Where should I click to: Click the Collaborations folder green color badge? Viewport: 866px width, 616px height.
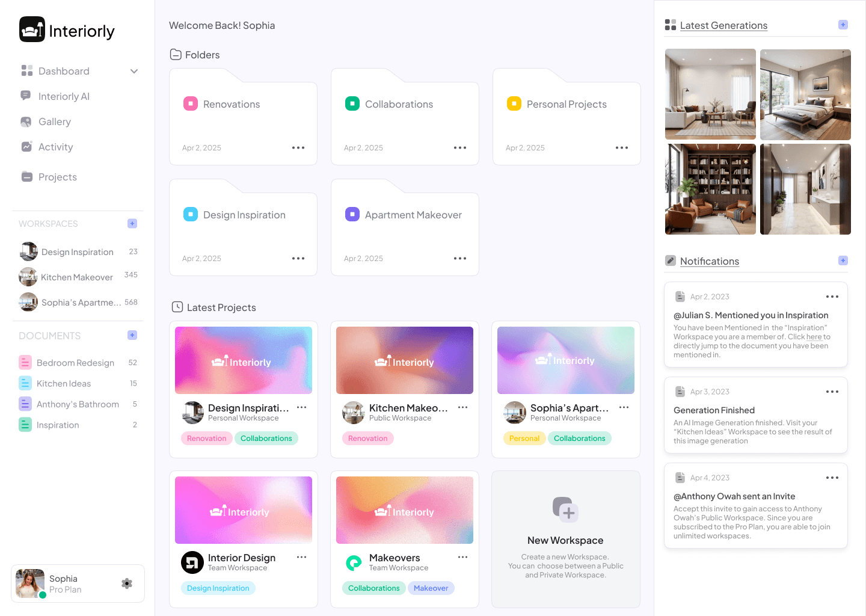[352, 103]
